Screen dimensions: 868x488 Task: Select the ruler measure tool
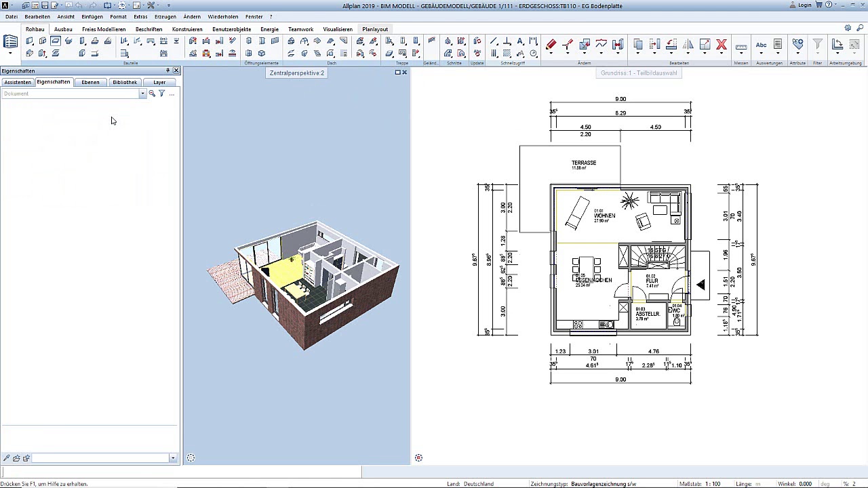[741, 46]
